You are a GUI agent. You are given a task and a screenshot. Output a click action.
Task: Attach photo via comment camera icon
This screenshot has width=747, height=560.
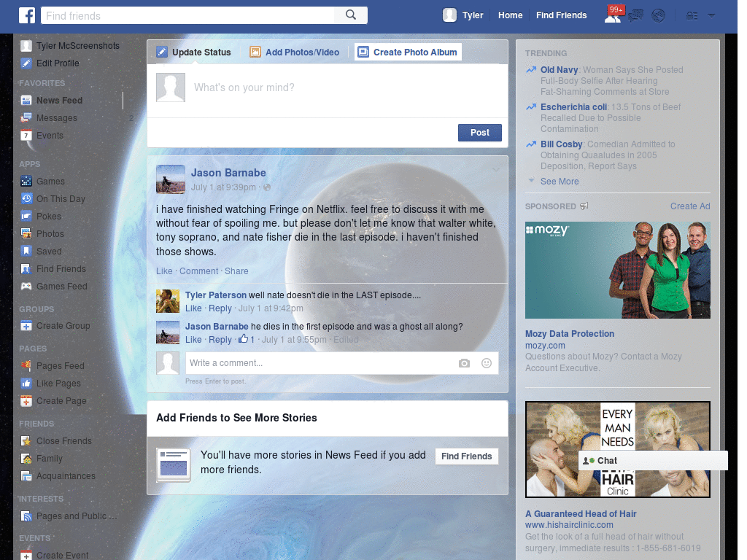click(464, 363)
